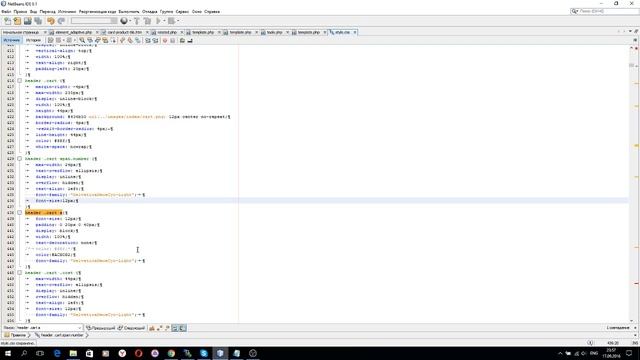Screen dimensions: 640x360
Task: Open Opera browser from the taskbar
Action: (x=138, y=353)
